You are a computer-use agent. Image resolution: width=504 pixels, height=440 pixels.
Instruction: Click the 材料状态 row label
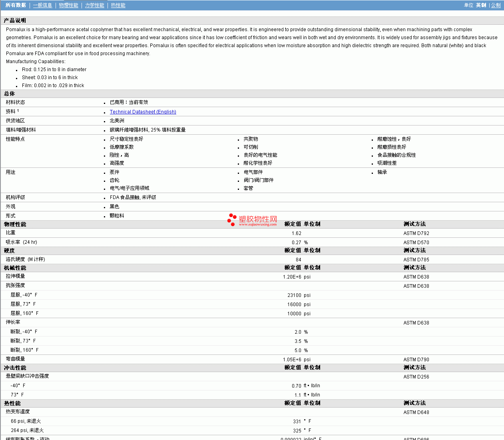(16, 102)
